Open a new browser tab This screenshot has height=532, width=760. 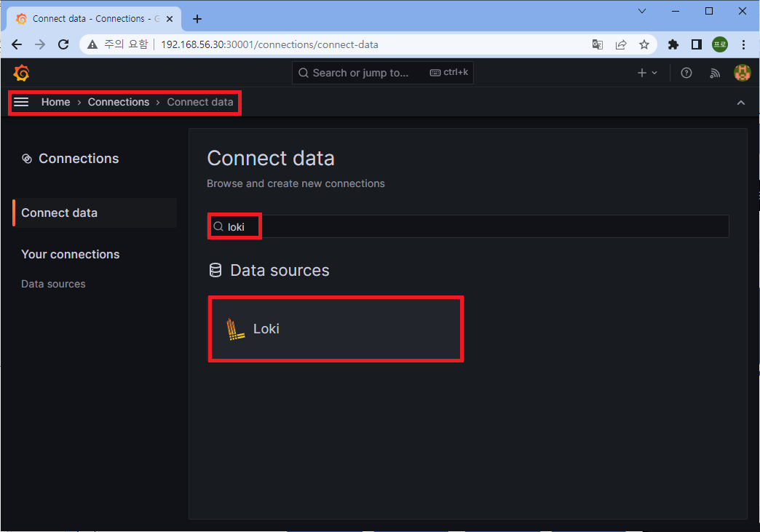tap(197, 19)
